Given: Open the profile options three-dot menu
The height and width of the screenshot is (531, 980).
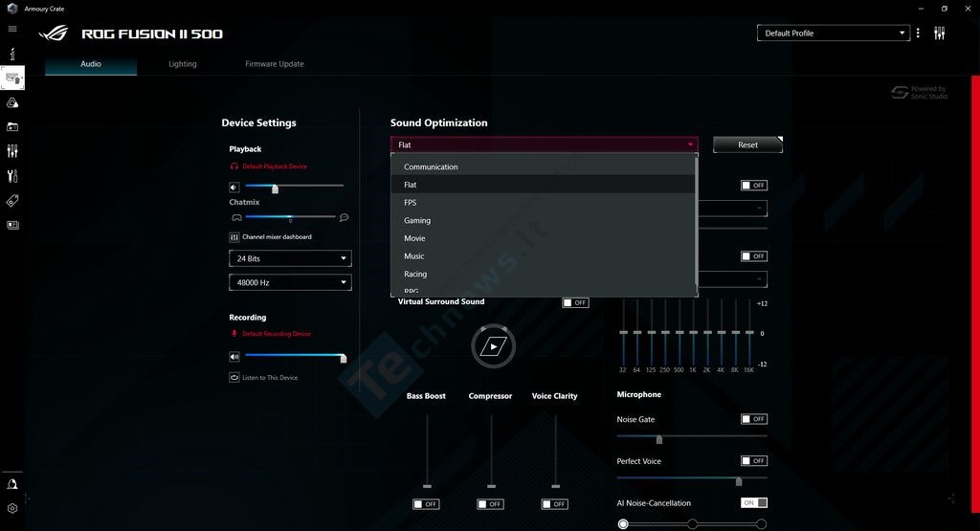Looking at the screenshot, I should point(918,33).
